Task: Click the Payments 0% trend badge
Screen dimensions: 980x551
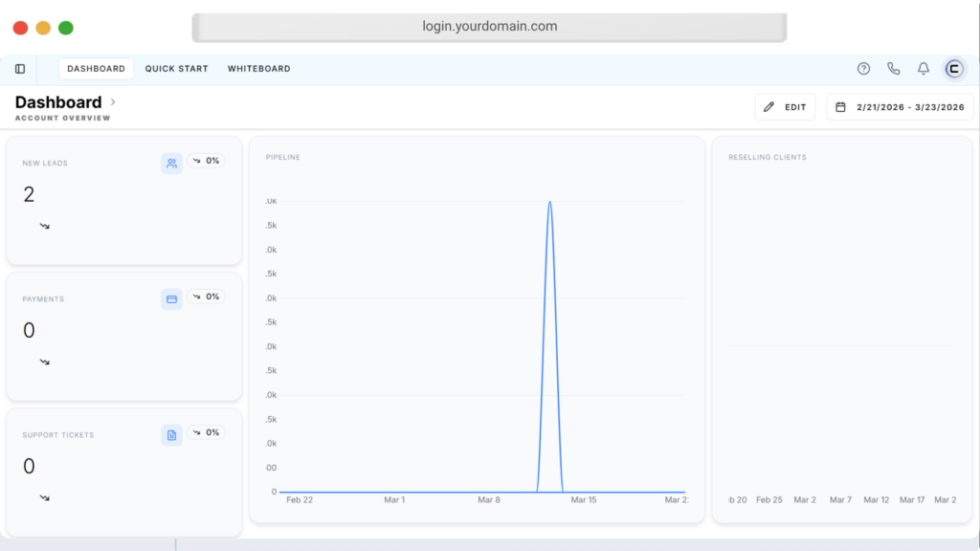Action: 206,297
